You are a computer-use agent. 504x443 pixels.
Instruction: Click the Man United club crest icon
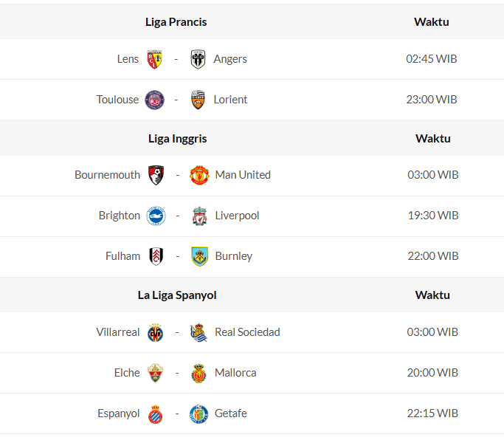tap(199, 176)
